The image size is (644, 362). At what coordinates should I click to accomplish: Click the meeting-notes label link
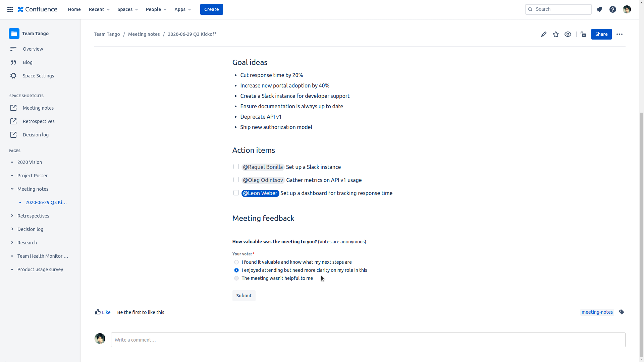pyautogui.click(x=597, y=312)
